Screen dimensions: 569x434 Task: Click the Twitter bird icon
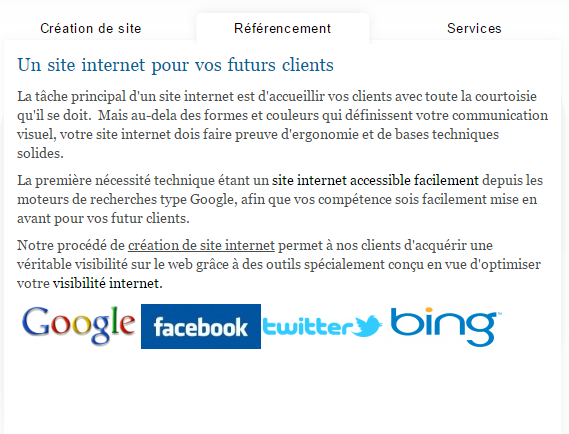click(367, 326)
